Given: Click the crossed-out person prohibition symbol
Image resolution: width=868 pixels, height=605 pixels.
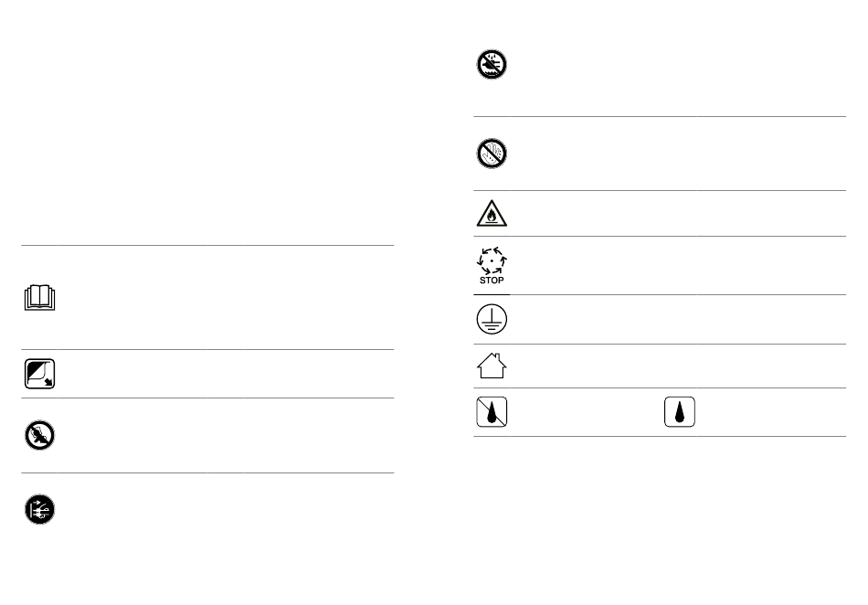Looking at the screenshot, I should click(40, 435).
